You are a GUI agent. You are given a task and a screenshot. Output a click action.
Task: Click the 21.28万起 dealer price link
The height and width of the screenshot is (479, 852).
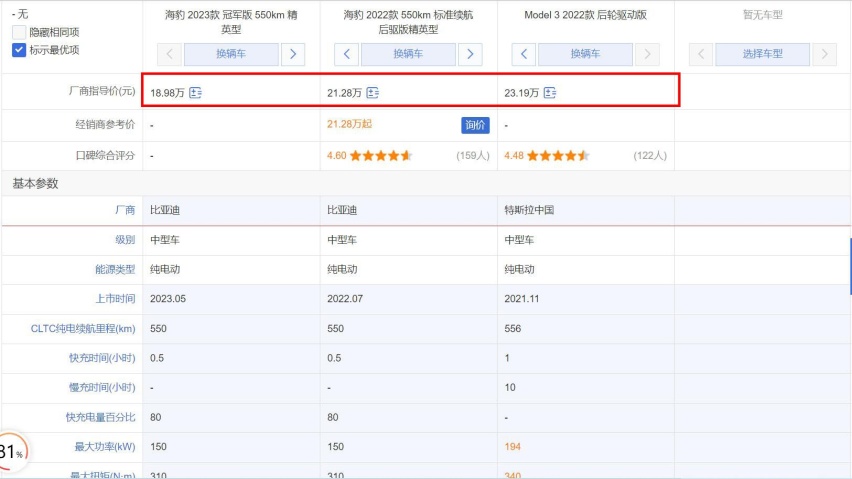[x=349, y=124]
